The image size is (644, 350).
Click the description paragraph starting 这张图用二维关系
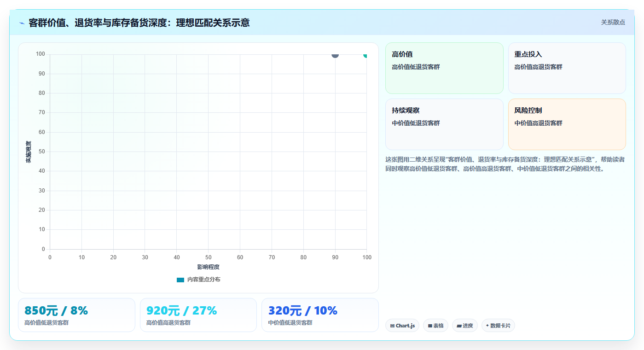[505, 164]
